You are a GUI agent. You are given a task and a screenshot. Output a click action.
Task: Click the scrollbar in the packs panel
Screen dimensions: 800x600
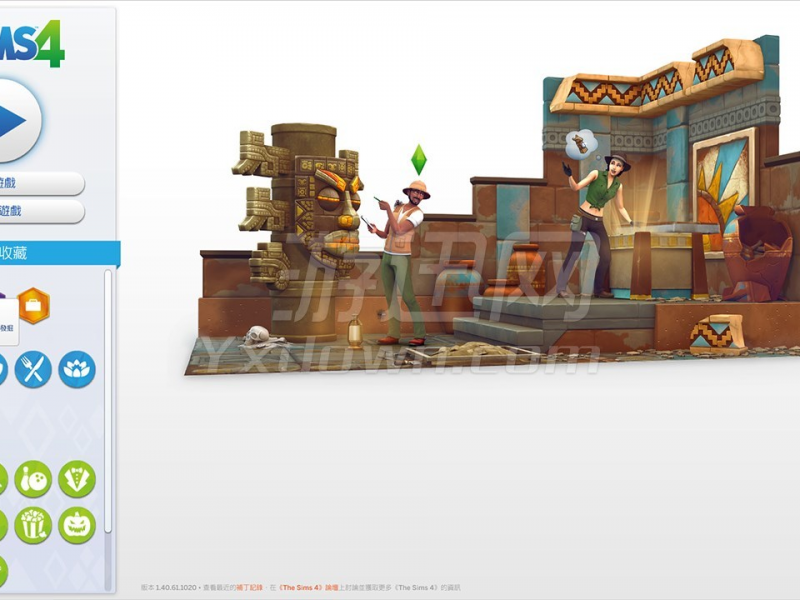click(108, 401)
